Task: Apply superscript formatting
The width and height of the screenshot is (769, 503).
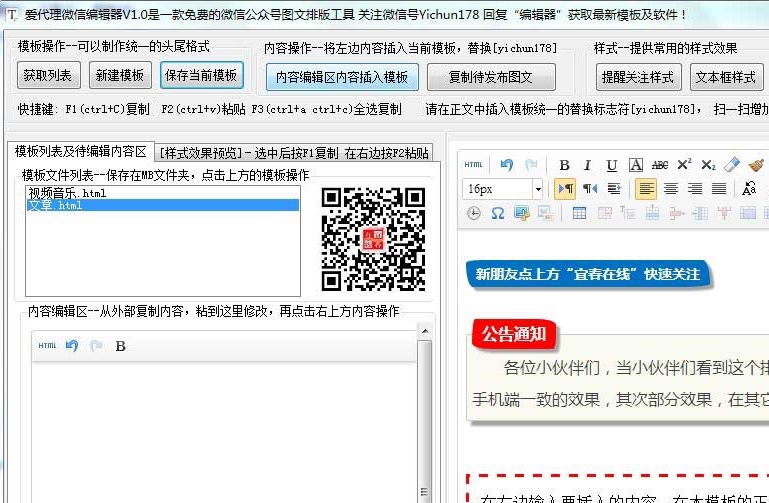Action: (x=684, y=164)
